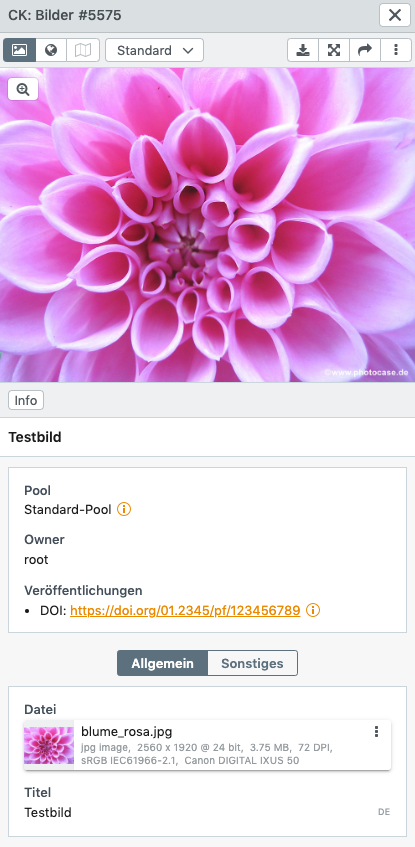Switch to the image view icon
The height and width of the screenshot is (847, 415).
(x=19, y=50)
